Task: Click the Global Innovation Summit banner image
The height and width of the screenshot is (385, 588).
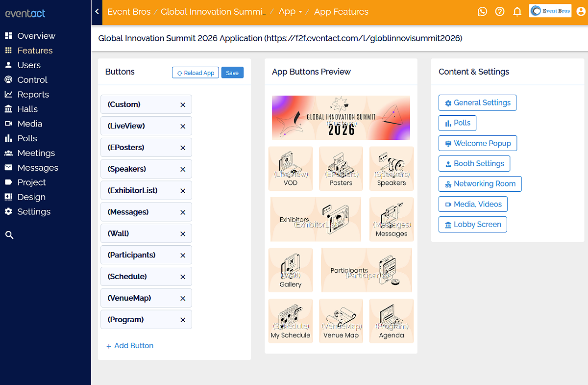Action: [x=341, y=118]
